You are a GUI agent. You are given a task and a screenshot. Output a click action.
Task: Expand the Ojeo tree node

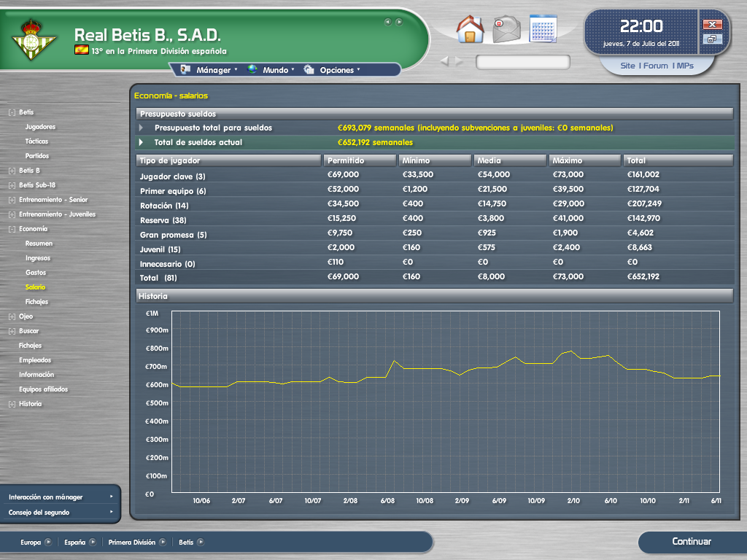coord(12,316)
